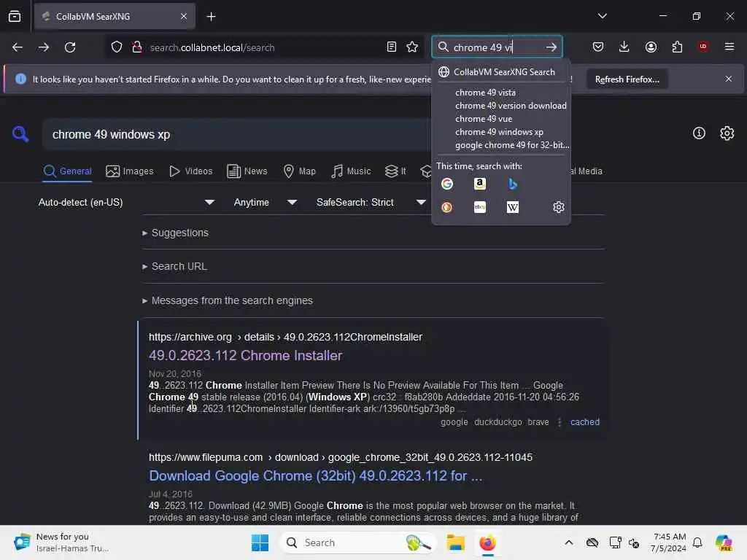Viewport: 747px width, 560px height.
Task: Open cached link for archive.org result
Action: (x=584, y=422)
